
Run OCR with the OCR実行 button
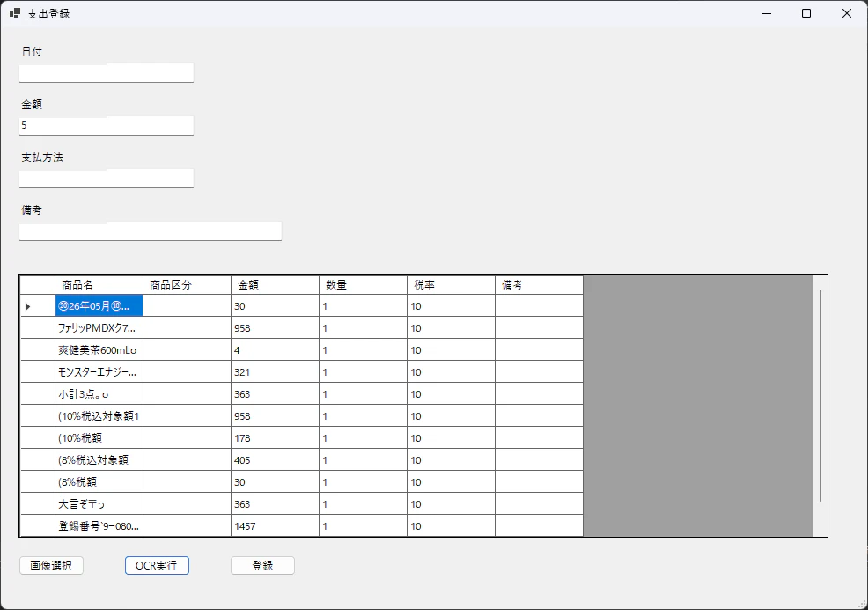pos(158,566)
